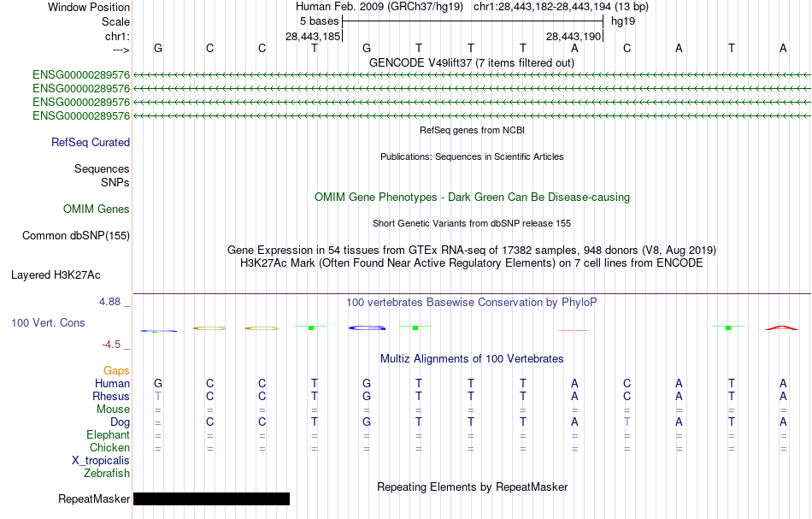Viewport: 812px width, 519px height.
Task: Click the GTEx Gene Expression track title
Action: click(x=472, y=251)
